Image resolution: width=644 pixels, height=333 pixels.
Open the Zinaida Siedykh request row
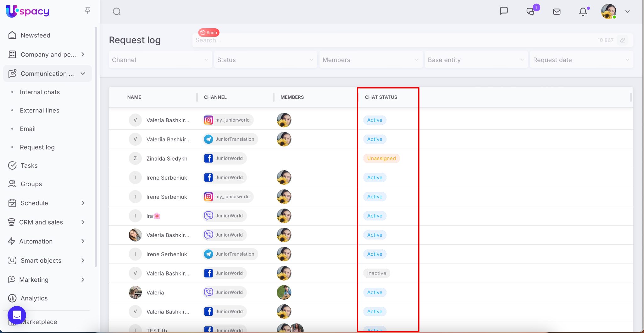(167, 158)
